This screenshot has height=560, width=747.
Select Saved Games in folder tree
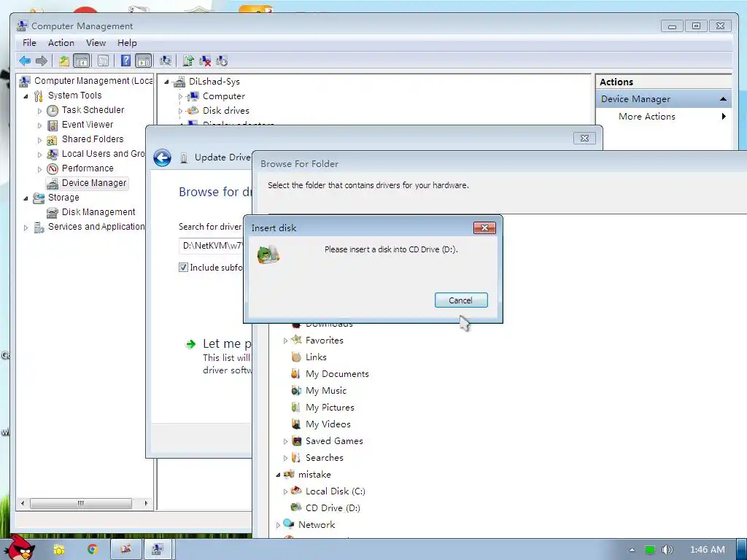334,441
